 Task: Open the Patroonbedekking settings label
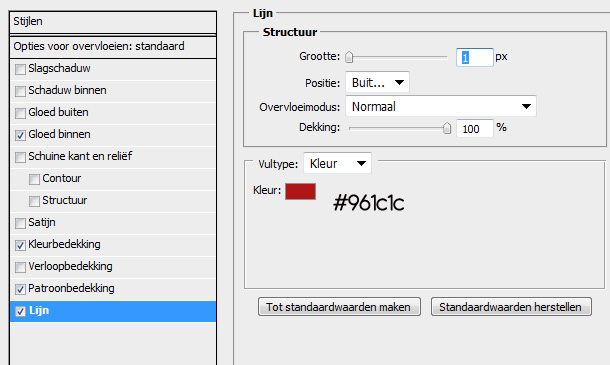(x=71, y=288)
